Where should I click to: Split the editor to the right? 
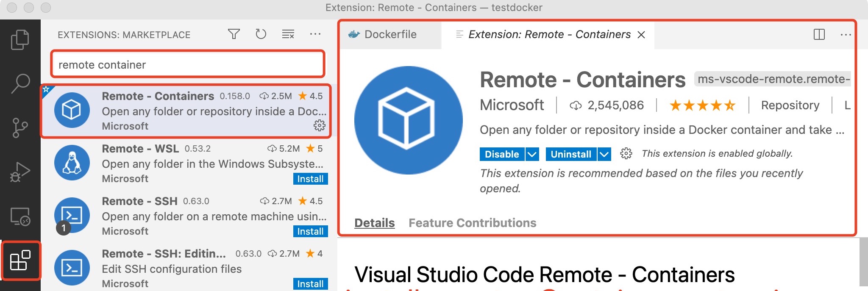pos(819,34)
